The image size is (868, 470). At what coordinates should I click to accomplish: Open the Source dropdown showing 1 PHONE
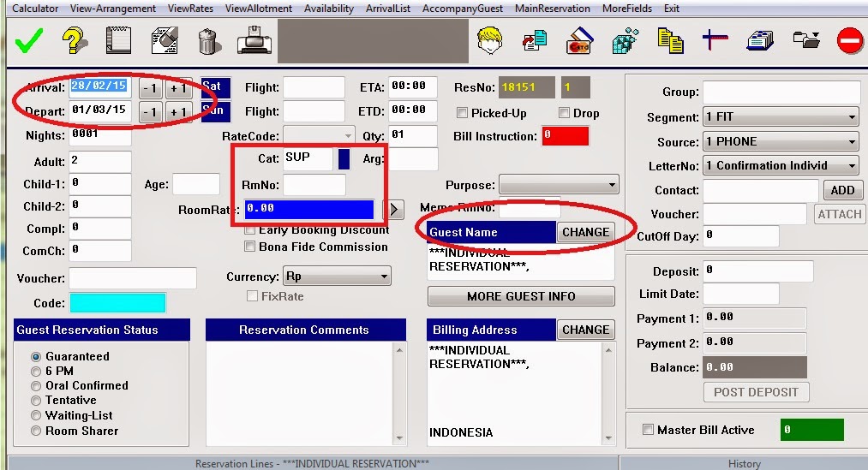coord(781,141)
